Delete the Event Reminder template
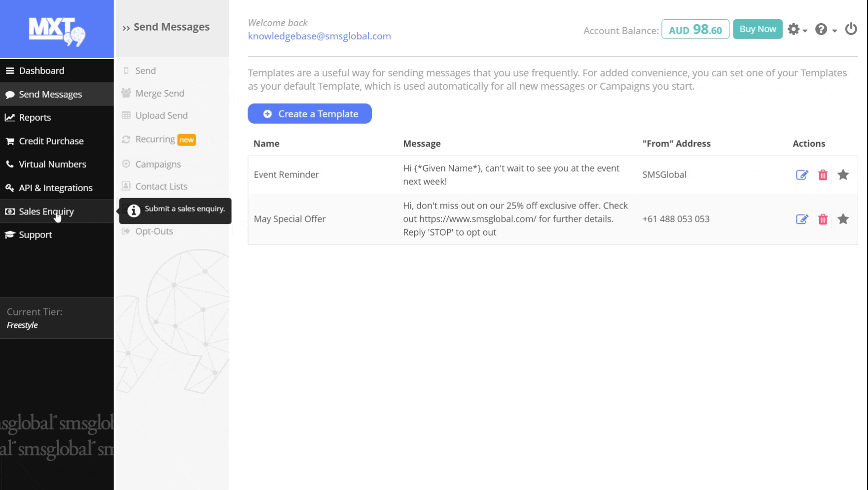 pyautogui.click(x=823, y=175)
